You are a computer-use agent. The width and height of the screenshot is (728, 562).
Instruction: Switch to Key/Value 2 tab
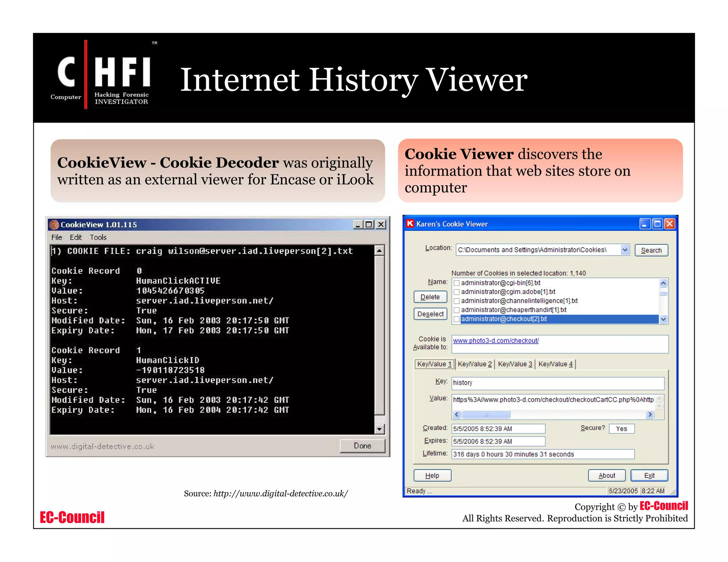coord(475,364)
